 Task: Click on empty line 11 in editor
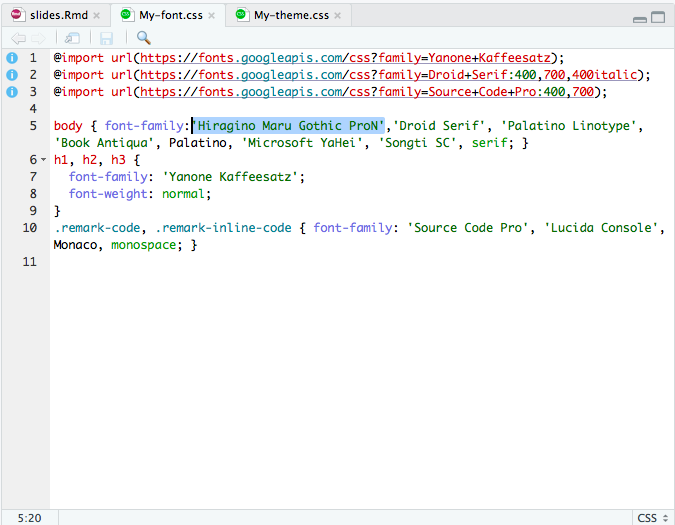300,262
